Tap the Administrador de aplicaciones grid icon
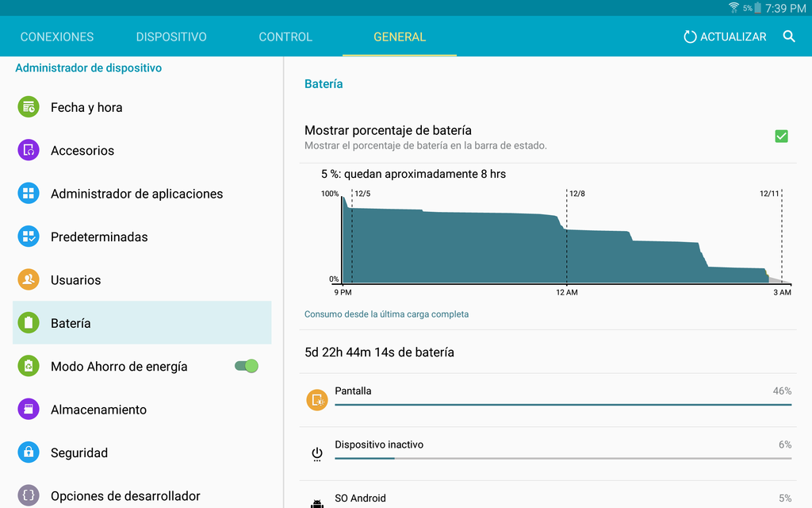This screenshot has height=508, width=812. pyautogui.click(x=29, y=194)
